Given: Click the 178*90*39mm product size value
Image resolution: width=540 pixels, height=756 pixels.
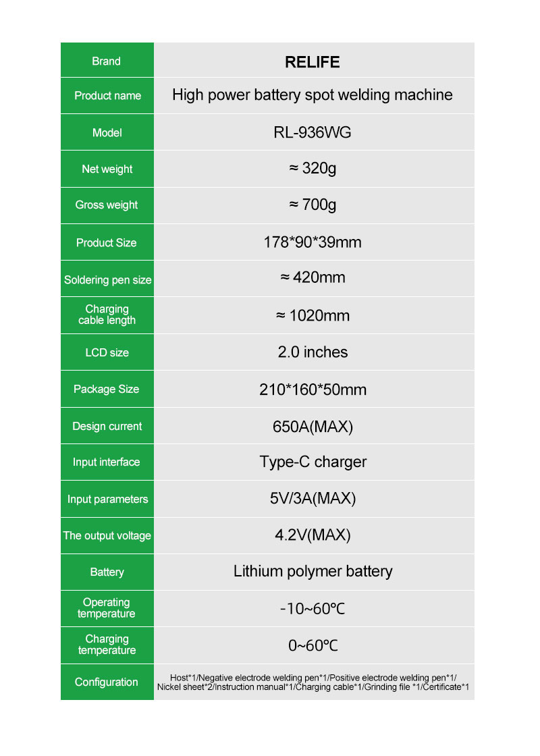Looking at the screenshot, I should pyautogui.click(x=312, y=242).
